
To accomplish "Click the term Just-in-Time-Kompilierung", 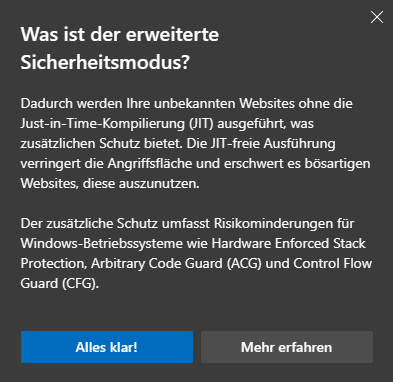I will click(103, 124).
